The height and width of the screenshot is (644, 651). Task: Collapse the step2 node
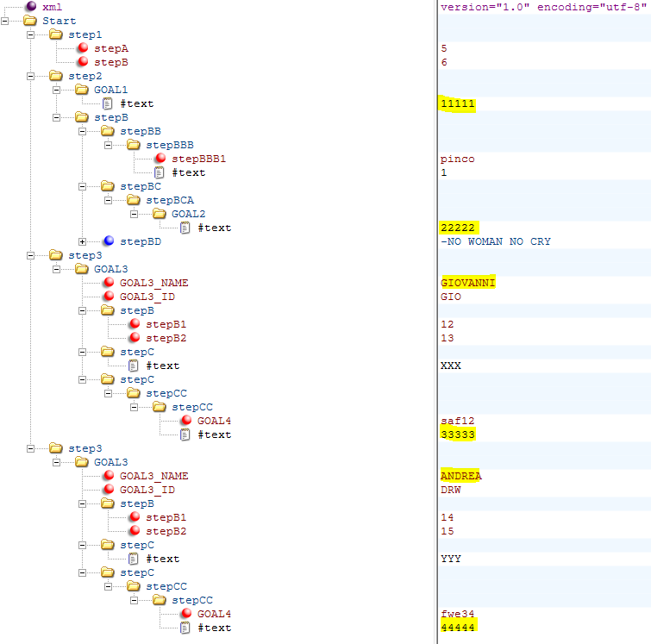(31, 76)
